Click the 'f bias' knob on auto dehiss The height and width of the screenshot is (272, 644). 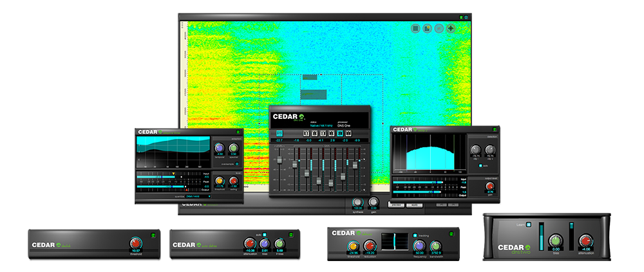(279, 243)
